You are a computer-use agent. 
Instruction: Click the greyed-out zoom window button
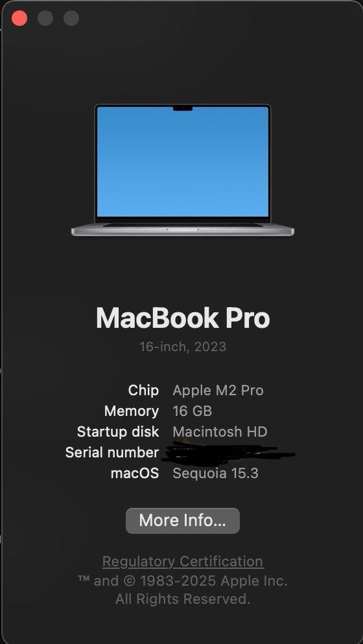71,18
